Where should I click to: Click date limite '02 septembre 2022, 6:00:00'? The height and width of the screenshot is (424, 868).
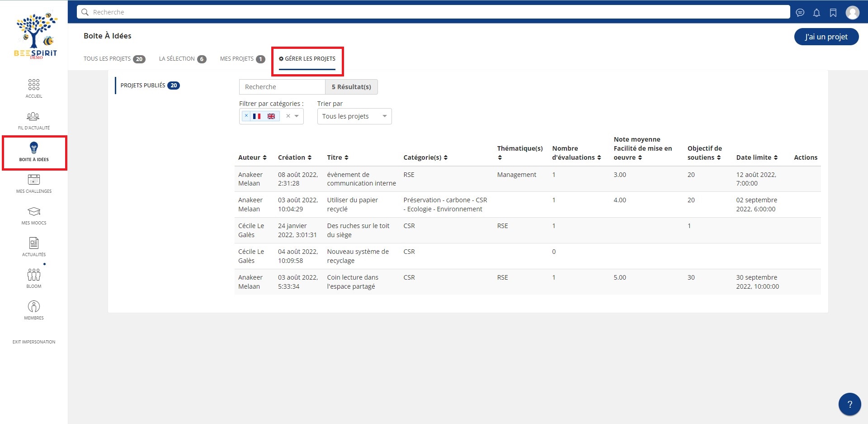(x=757, y=205)
